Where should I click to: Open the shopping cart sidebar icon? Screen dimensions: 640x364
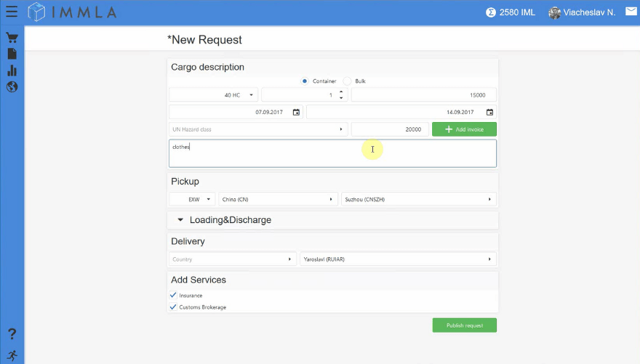tap(12, 38)
